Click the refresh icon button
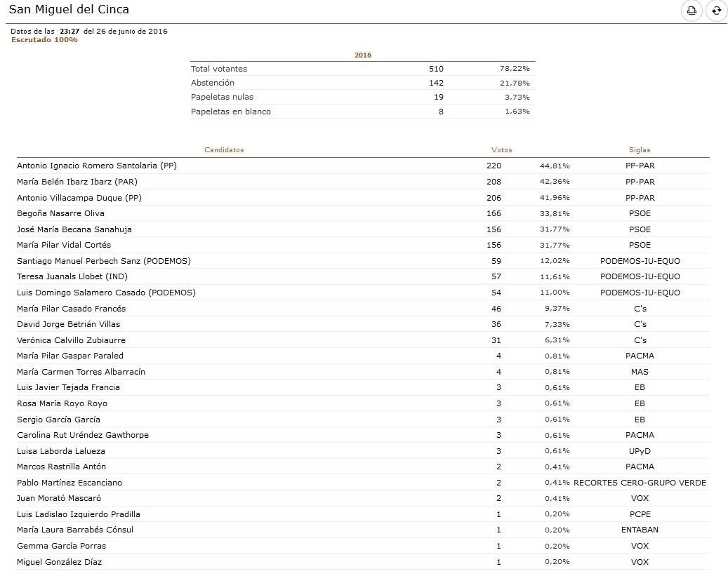Viewport: 728px width, 583px height. tap(716, 11)
